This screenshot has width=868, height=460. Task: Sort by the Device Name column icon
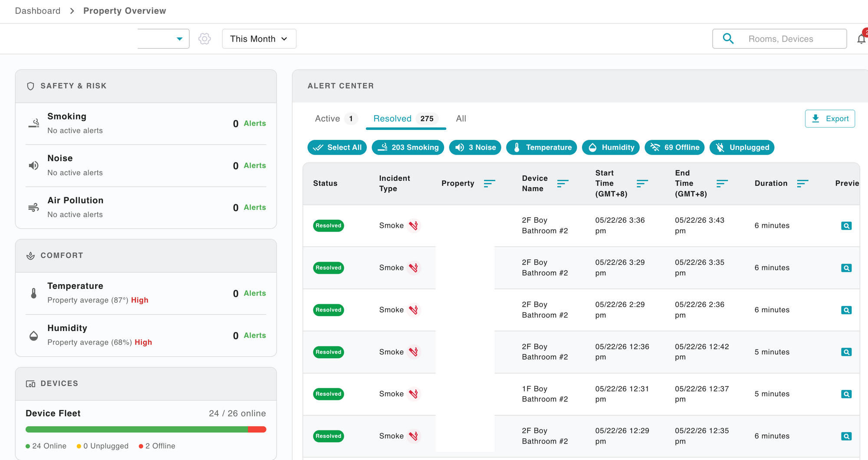point(562,183)
